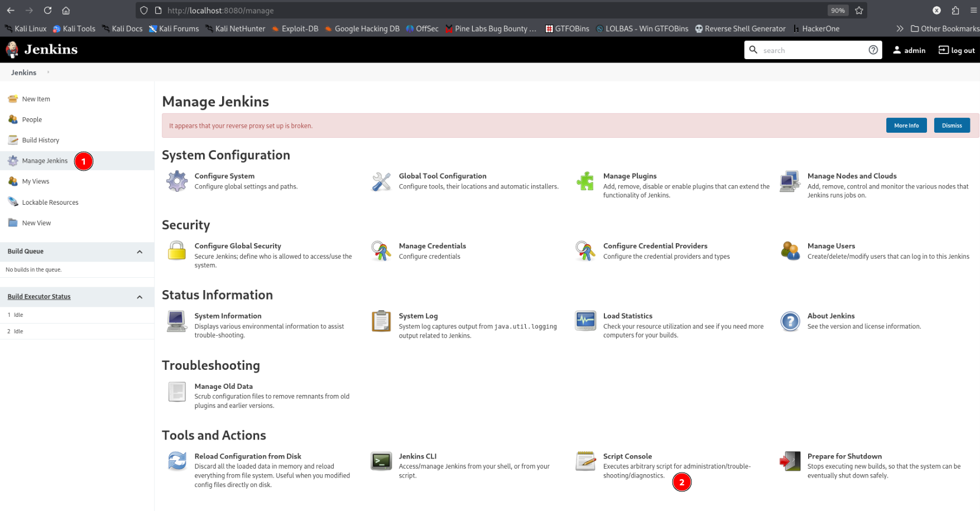
Task: Click the Prepare for Shutdown icon
Action: (790, 461)
